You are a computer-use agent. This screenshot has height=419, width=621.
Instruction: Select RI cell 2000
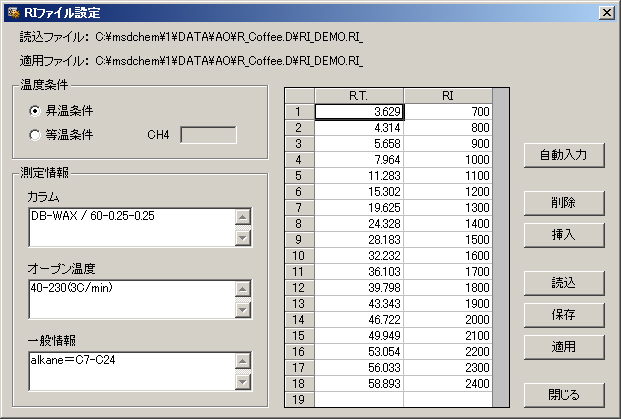pyautogui.click(x=448, y=320)
